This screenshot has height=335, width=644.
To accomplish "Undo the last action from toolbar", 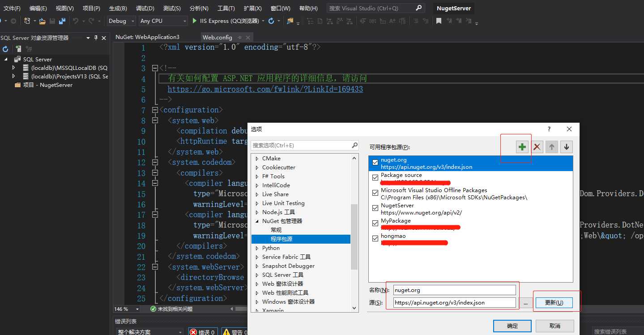I will coord(76,21).
